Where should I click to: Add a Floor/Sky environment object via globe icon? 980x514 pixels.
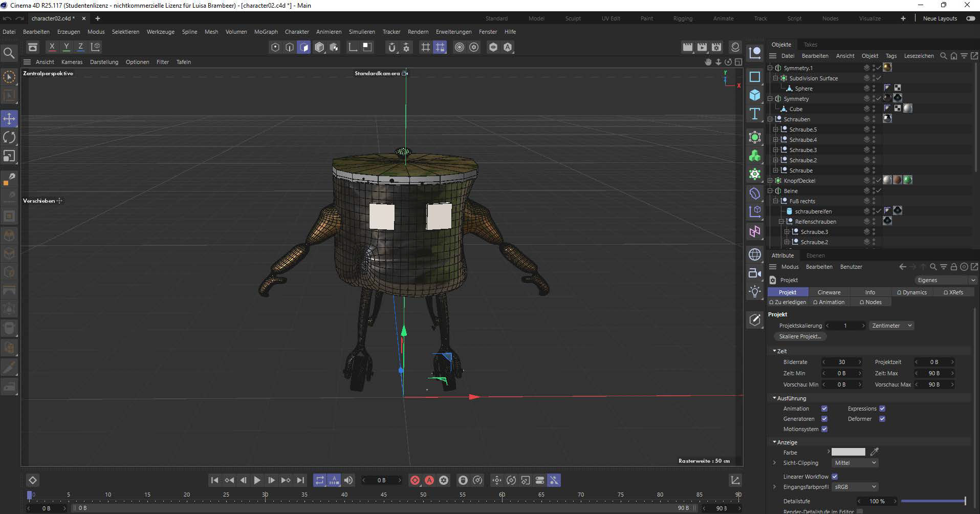click(755, 254)
